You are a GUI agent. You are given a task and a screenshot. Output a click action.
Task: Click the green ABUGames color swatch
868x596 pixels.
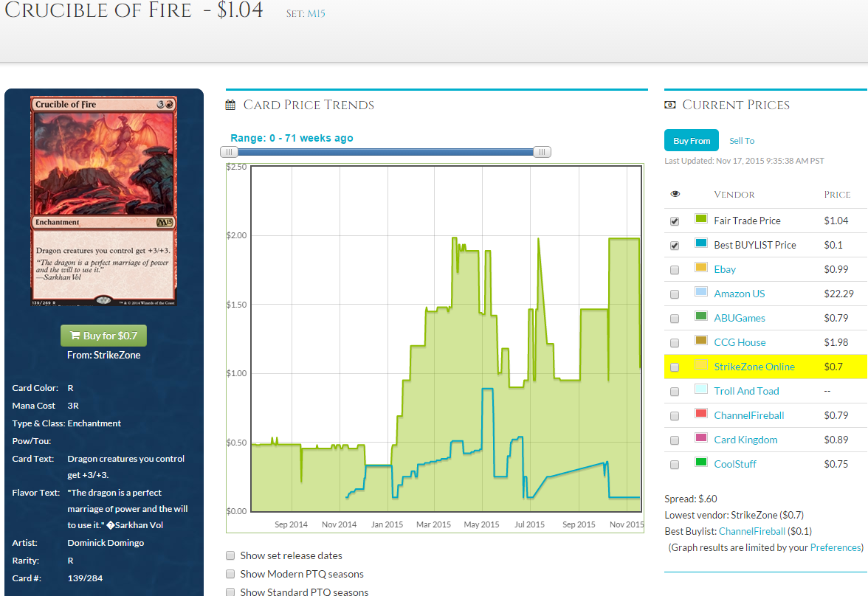[x=701, y=316]
